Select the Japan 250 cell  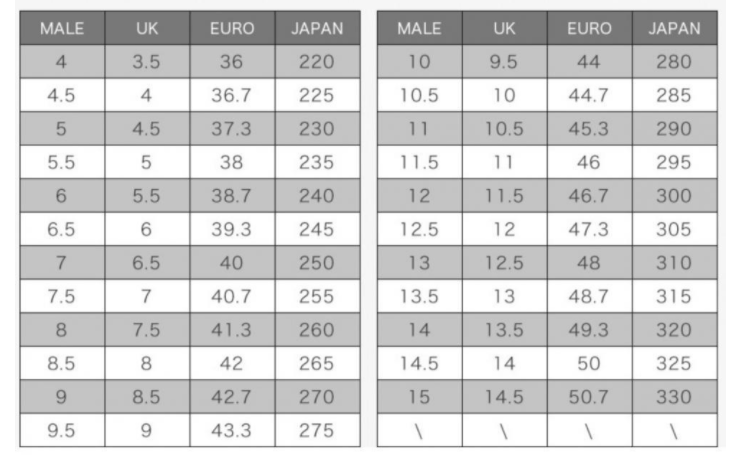pos(316,264)
